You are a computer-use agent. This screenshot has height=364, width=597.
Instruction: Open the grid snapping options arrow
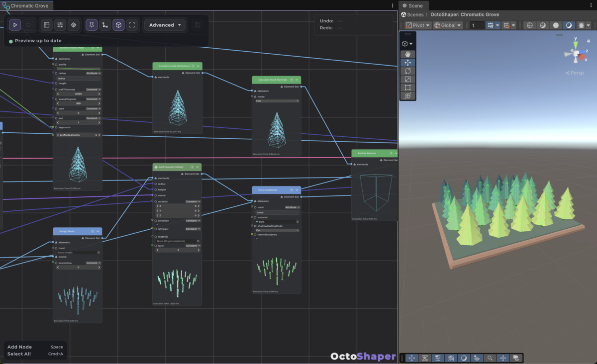513,25
